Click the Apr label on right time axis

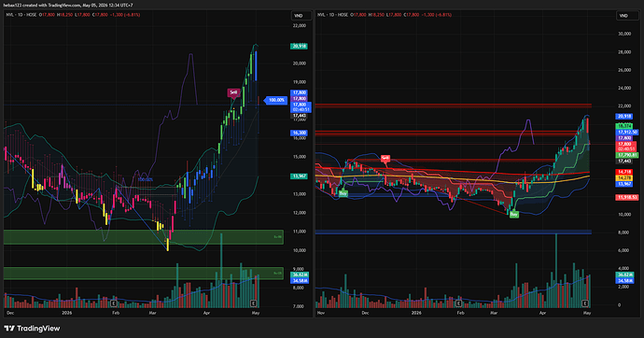(542, 313)
